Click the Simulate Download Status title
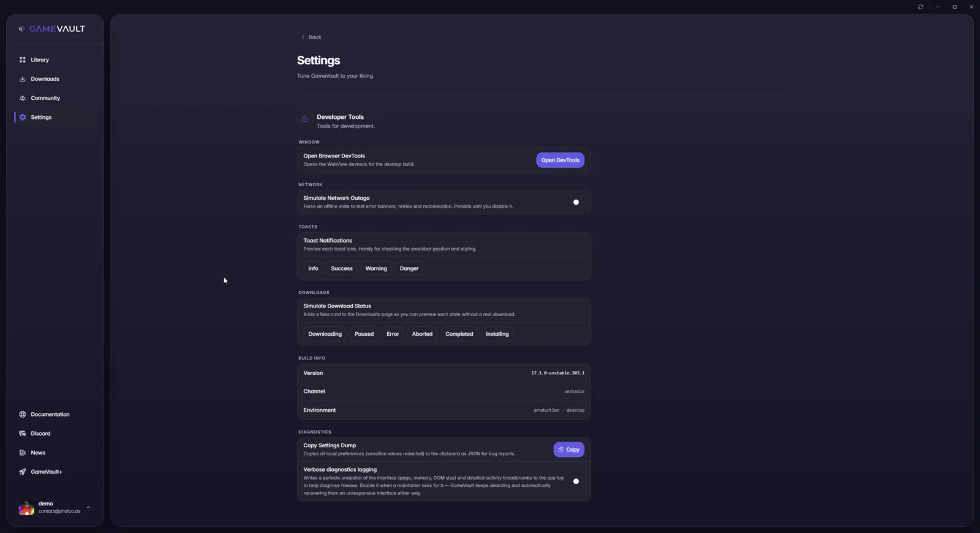 337,306
